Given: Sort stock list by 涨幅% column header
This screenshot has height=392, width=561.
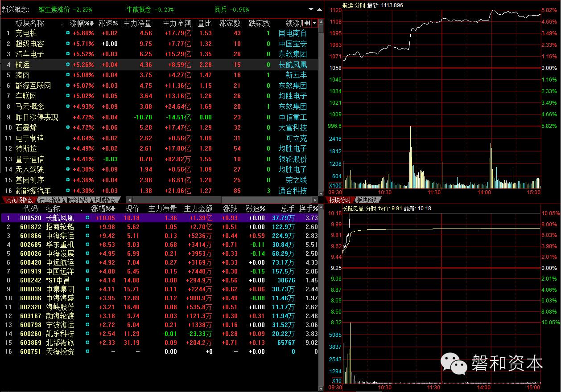Looking at the screenshot, I should pyautogui.click(x=103, y=208).
